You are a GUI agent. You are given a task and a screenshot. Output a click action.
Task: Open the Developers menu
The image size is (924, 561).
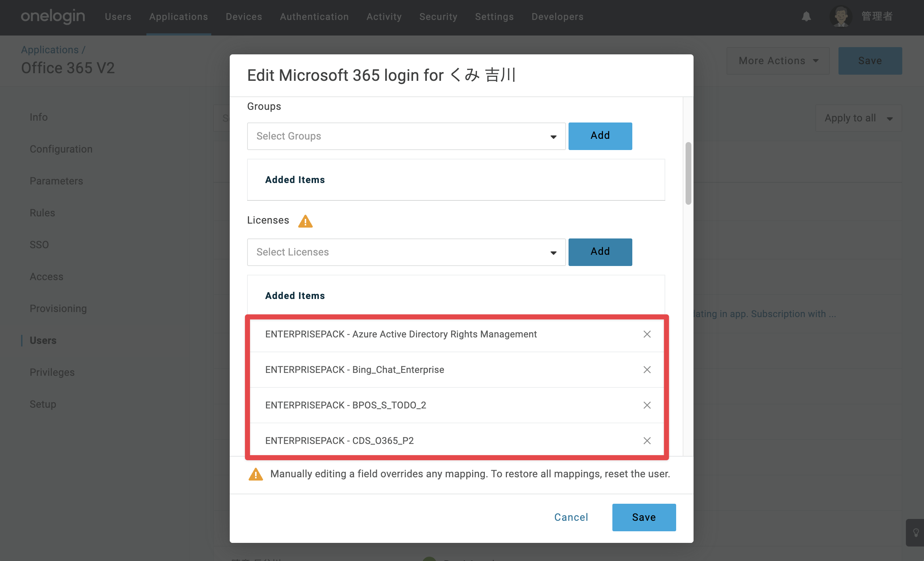557,17
